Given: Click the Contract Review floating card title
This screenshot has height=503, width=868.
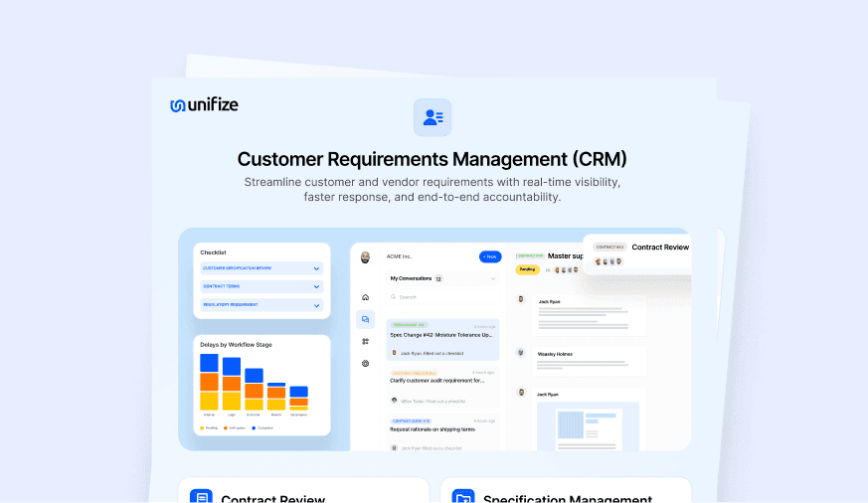Looking at the screenshot, I should point(660,248).
